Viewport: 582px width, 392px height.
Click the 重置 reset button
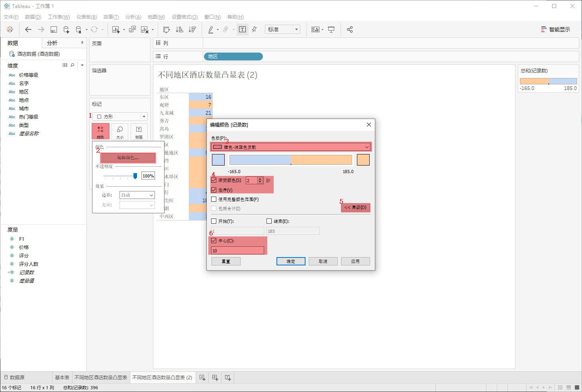pyautogui.click(x=226, y=261)
